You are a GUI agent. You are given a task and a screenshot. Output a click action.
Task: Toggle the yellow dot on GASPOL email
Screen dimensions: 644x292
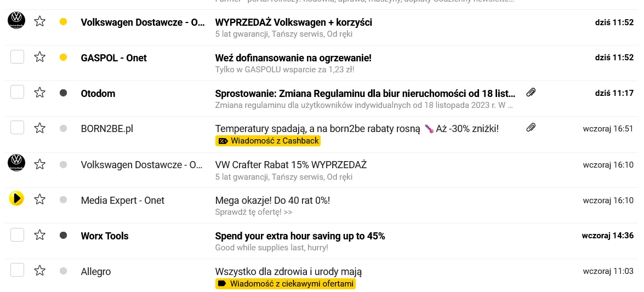click(63, 58)
